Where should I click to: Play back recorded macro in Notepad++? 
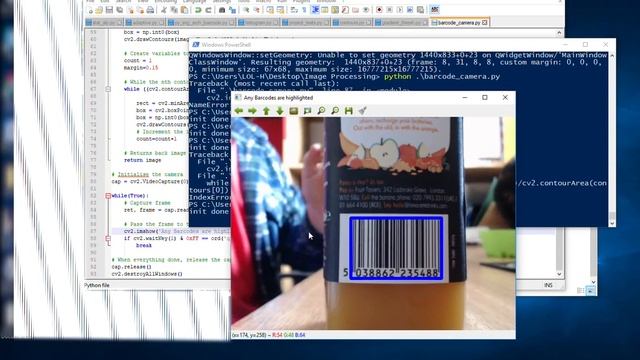coord(400,10)
